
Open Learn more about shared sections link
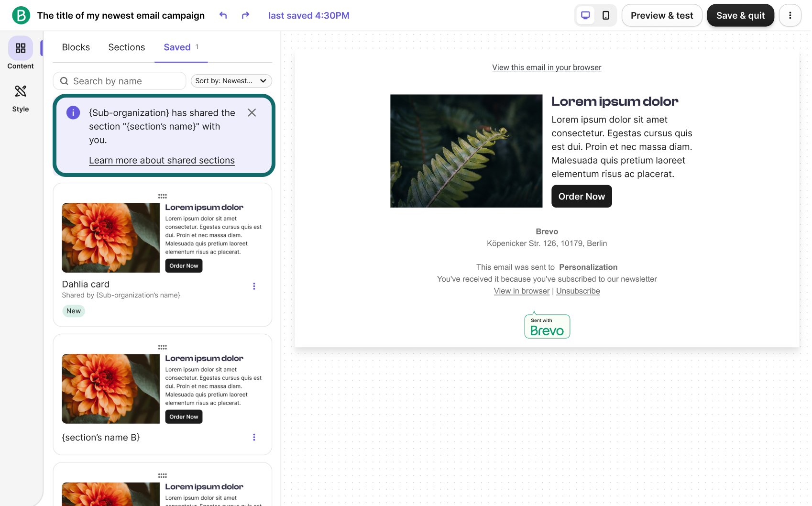(x=162, y=160)
